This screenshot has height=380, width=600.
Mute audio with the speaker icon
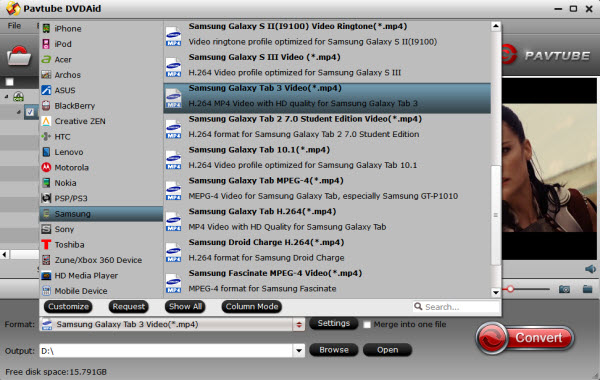pos(590,269)
